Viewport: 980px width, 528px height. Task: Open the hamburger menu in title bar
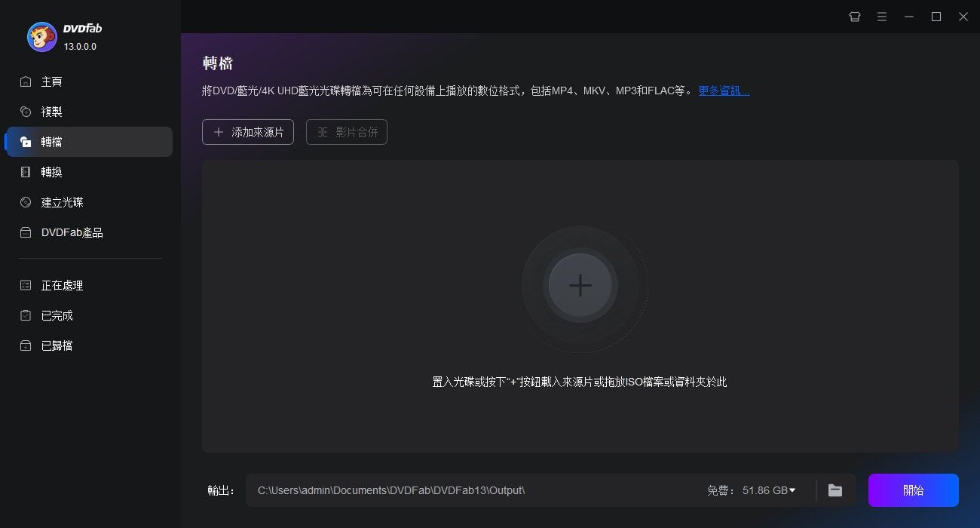882,17
